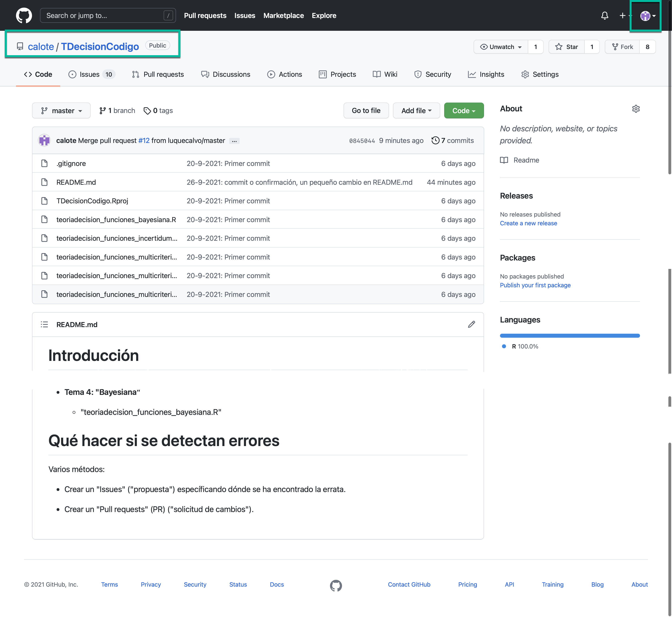Image resolution: width=672 pixels, height=617 pixels.
Task: Open the plus create-new menu
Action: click(x=625, y=15)
